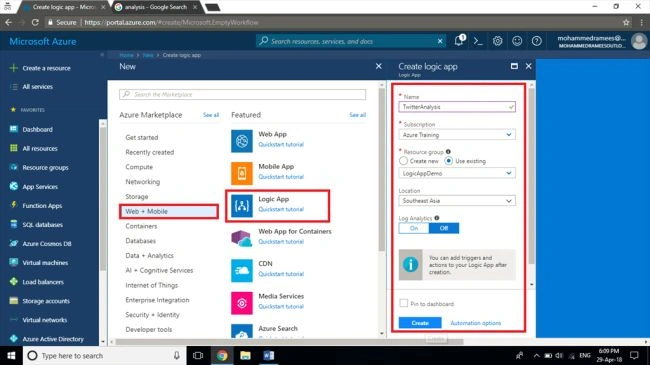Screen dimensions: 650x365
Task: Click the Name input field
Action: 457,107
